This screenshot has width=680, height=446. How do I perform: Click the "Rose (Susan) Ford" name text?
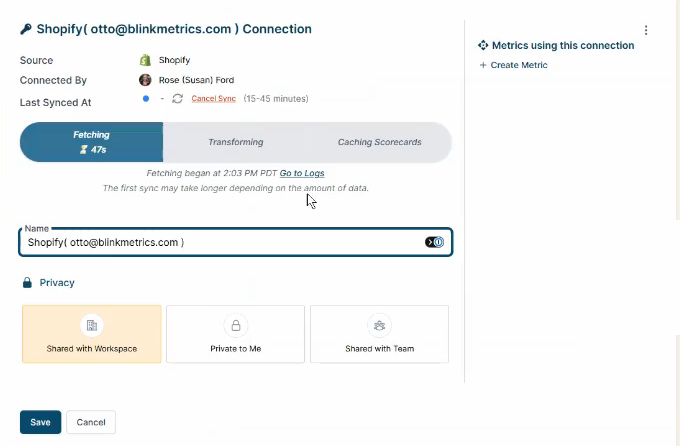coord(196,80)
